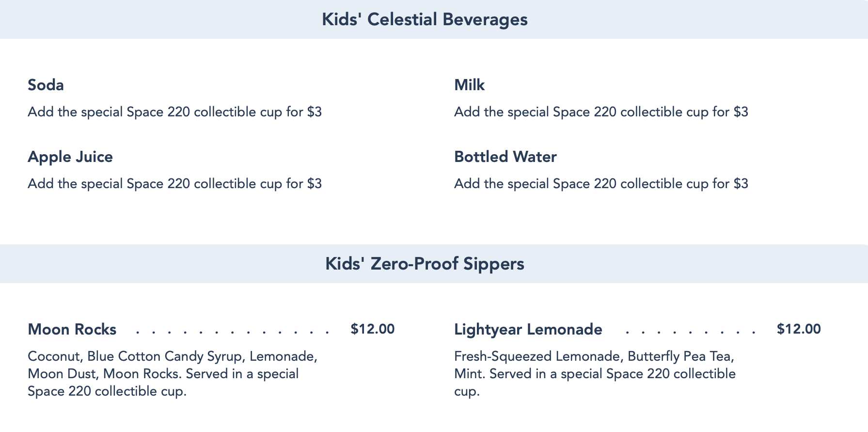Screen dimensions: 868x432
Task: Click Bottled Water's collectible cup description
Action: coord(601,184)
